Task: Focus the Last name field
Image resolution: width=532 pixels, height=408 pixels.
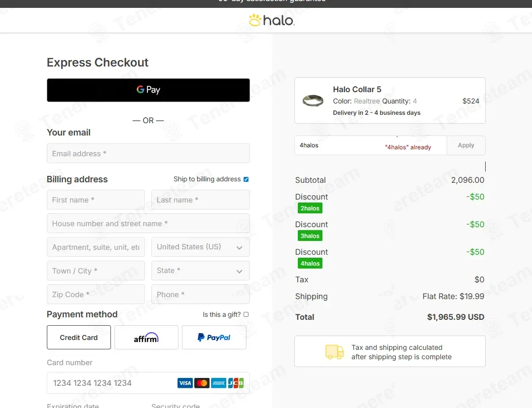Action: [x=201, y=200]
